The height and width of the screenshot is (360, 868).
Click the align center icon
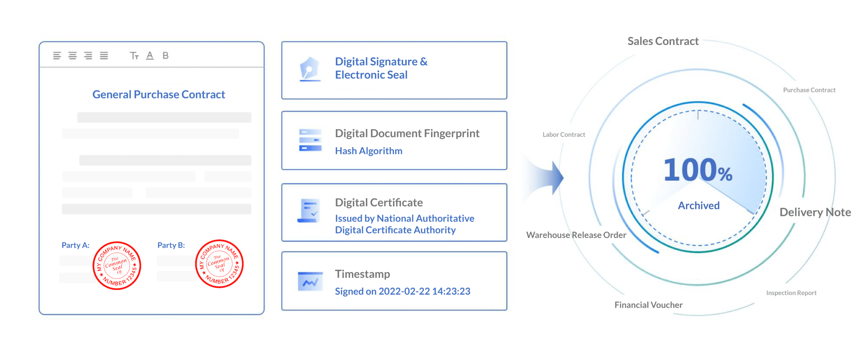[x=73, y=56]
